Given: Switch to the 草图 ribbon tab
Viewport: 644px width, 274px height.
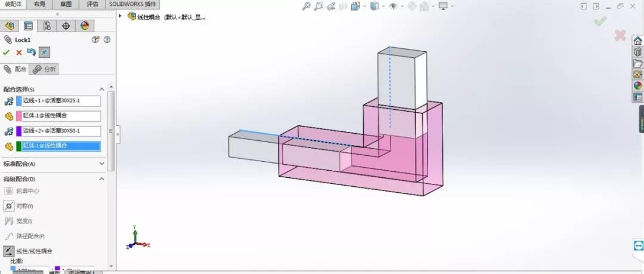Looking at the screenshot, I should 64,4.
